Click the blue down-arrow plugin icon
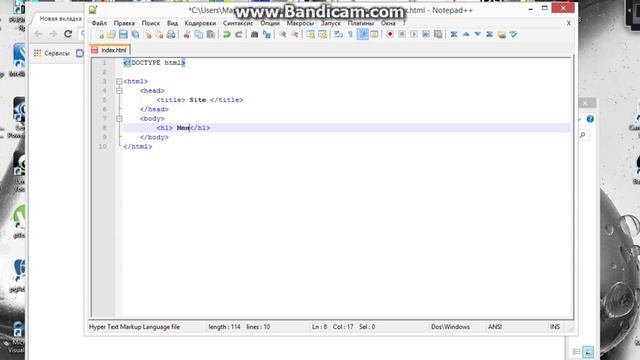The image size is (640, 360). point(478,35)
